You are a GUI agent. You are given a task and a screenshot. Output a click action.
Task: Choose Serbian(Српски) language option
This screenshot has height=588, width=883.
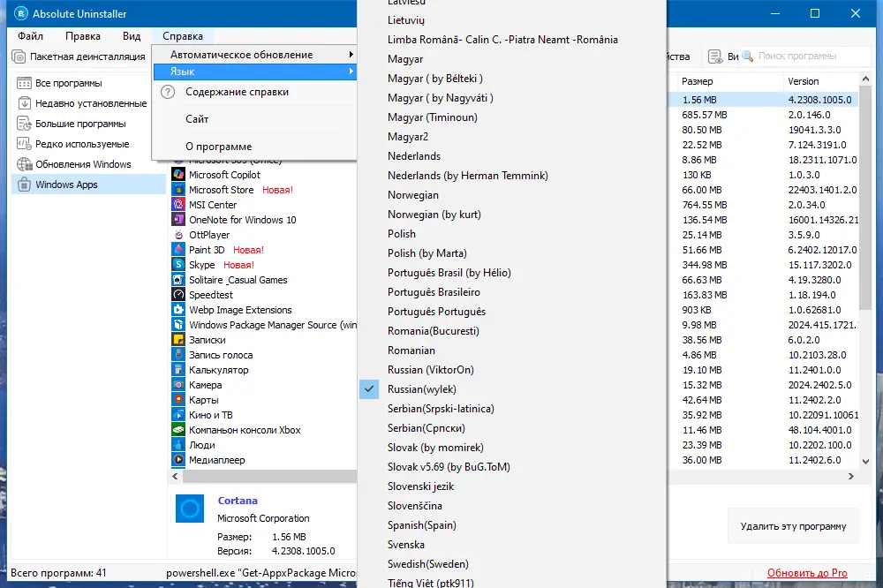[x=426, y=428]
